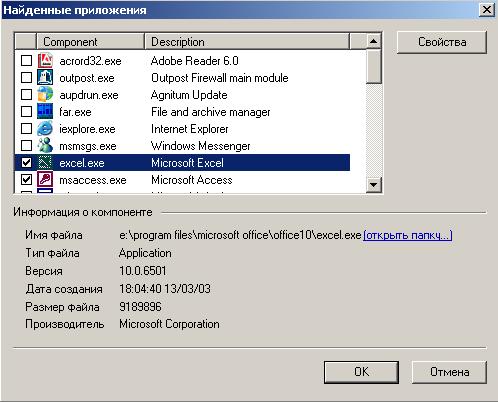Screen dimensions: 498x402
Task: Cancel with the Отмена button
Action: click(x=449, y=372)
